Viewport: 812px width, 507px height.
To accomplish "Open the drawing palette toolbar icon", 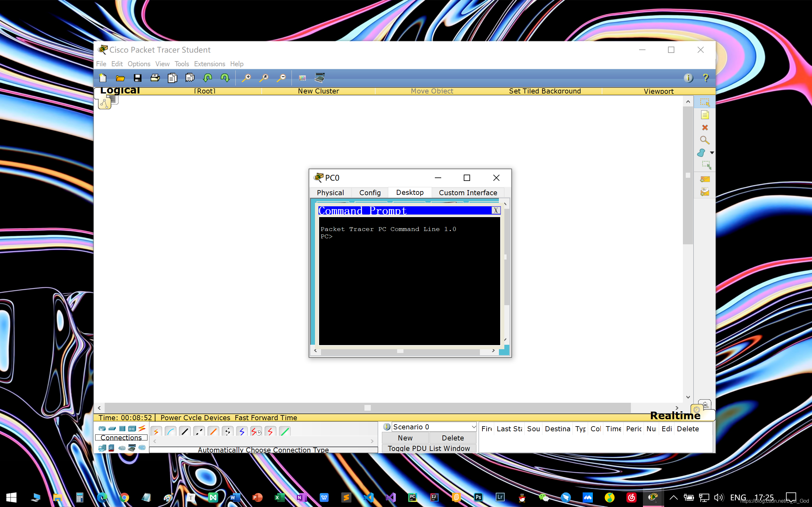I will [302, 78].
